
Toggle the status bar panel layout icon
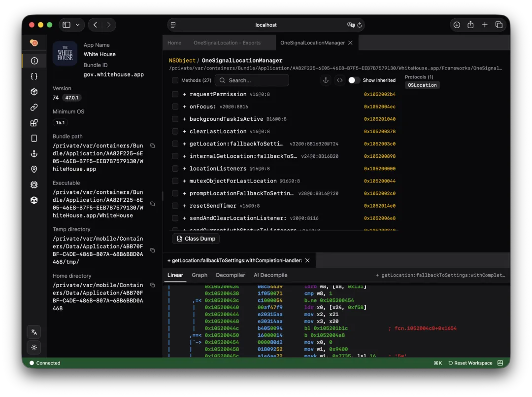tap(500, 363)
